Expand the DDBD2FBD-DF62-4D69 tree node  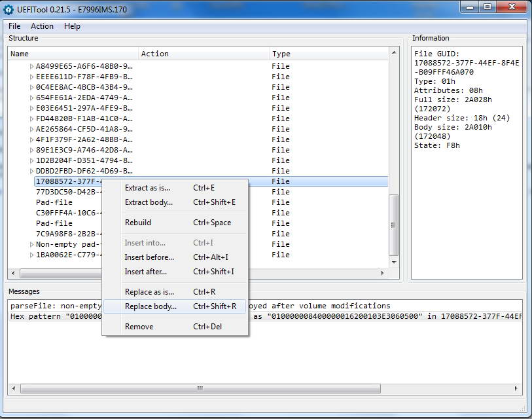click(x=31, y=171)
